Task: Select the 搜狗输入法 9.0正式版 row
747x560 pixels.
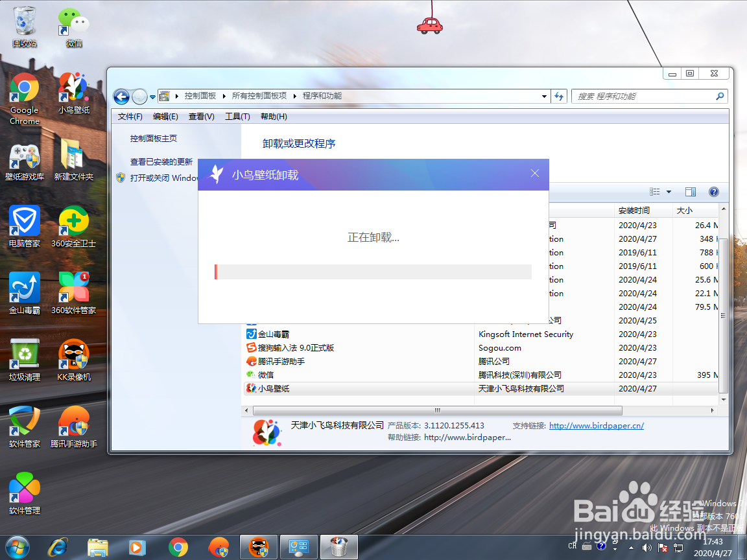Action: tap(481, 348)
